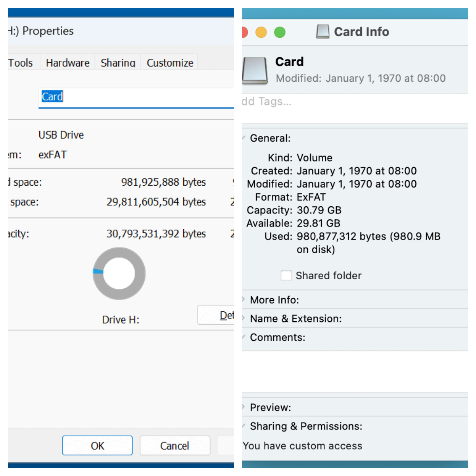
Task: Click the drive icon in the Card Info title bar
Action: pyautogui.click(x=322, y=31)
